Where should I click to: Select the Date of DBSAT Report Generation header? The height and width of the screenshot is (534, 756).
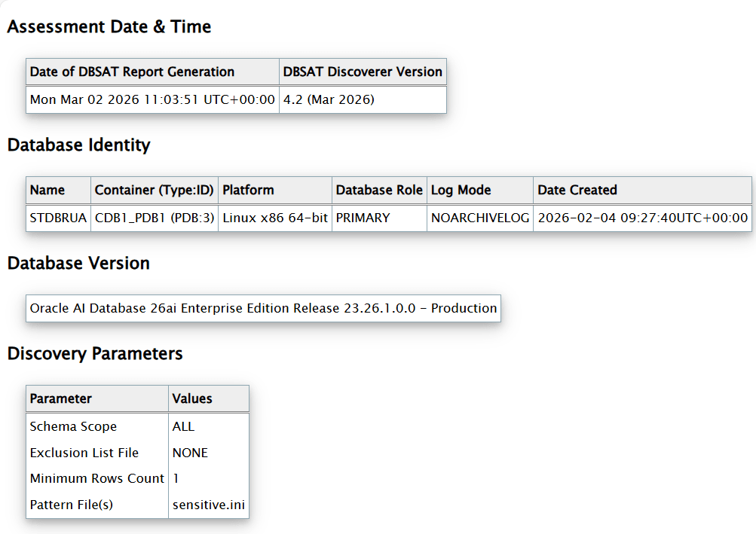(132, 72)
